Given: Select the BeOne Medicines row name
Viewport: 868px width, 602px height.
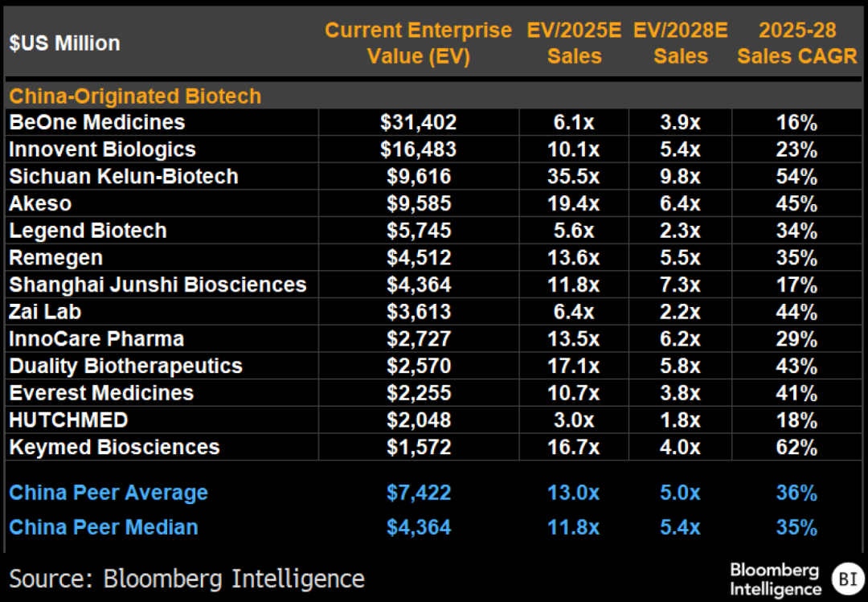Looking at the screenshot, I should [97, 122].
